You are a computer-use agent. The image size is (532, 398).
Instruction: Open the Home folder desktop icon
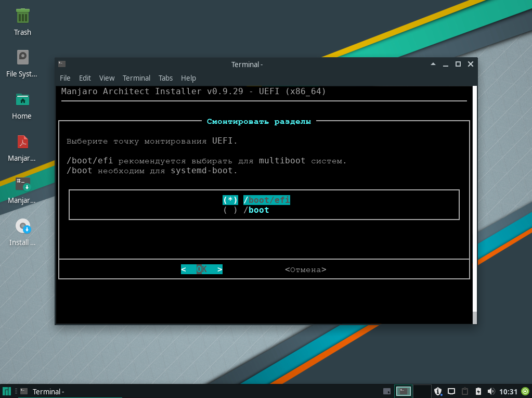coord(22,99)
